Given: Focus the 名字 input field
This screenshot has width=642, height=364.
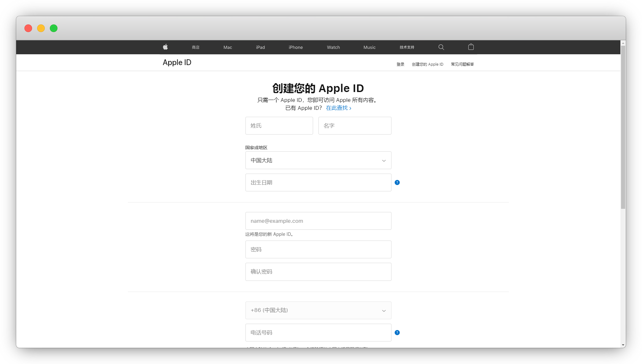Looking at the screenshot, I should click(355, 126).
